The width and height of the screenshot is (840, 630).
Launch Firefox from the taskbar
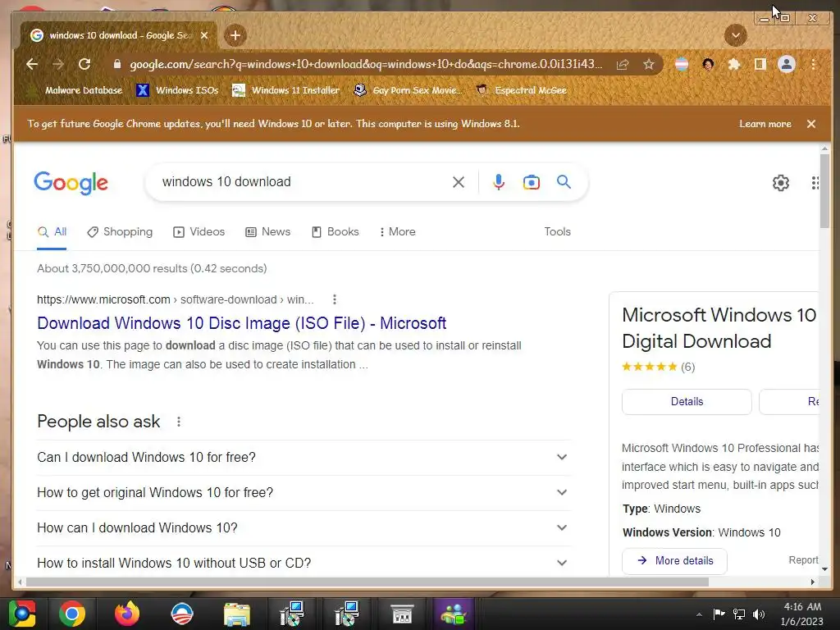tap(127, 614)
